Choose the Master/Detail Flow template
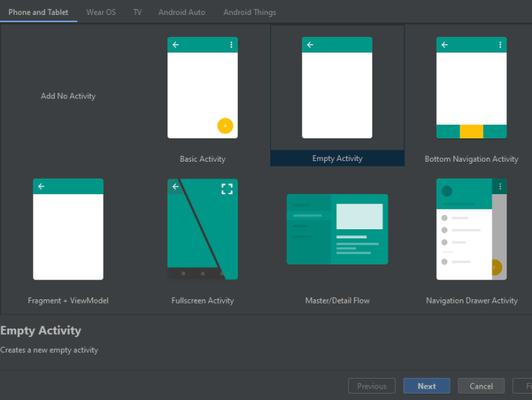This screenshot has height=400, width=532. coord(337,229)
